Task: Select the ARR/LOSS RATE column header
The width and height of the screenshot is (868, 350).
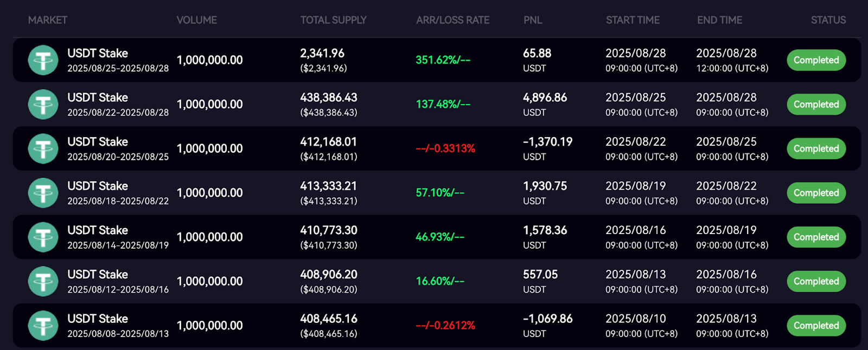Action: click(452, 20)
